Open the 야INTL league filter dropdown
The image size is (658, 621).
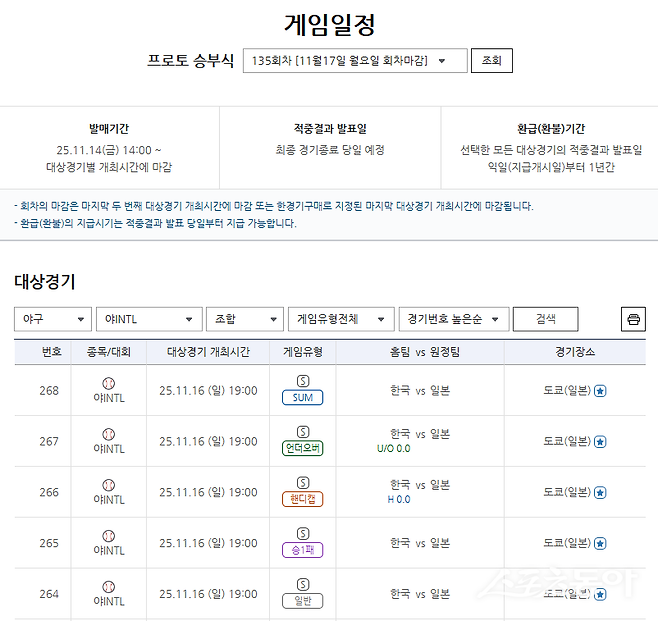149,319
